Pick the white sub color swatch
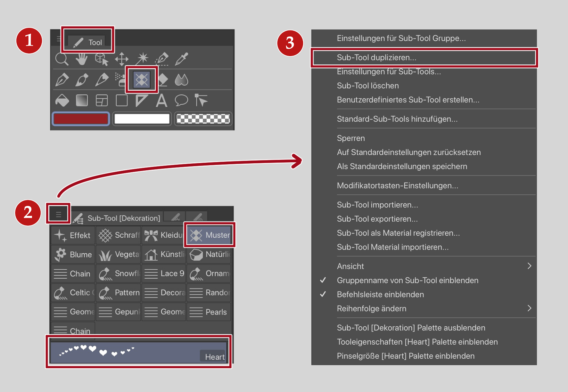This screenshot has width=568, height=392. 142,119
